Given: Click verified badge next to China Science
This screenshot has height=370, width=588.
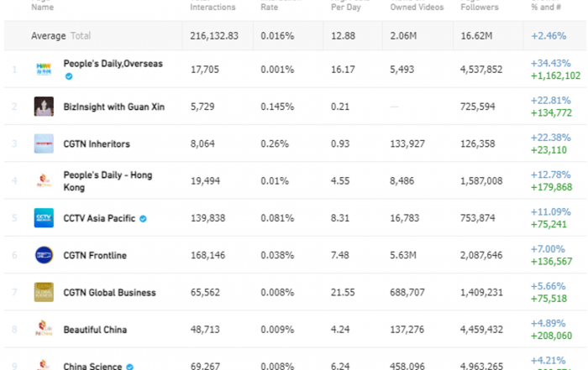Looking at the screenshot, I should [x=129, y=367].
